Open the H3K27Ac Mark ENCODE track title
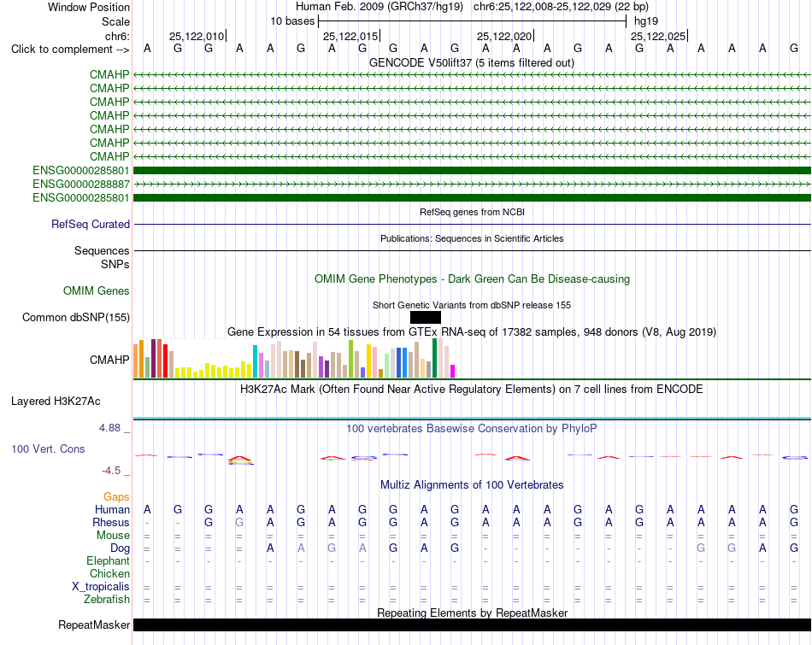 tap(472, 390)
